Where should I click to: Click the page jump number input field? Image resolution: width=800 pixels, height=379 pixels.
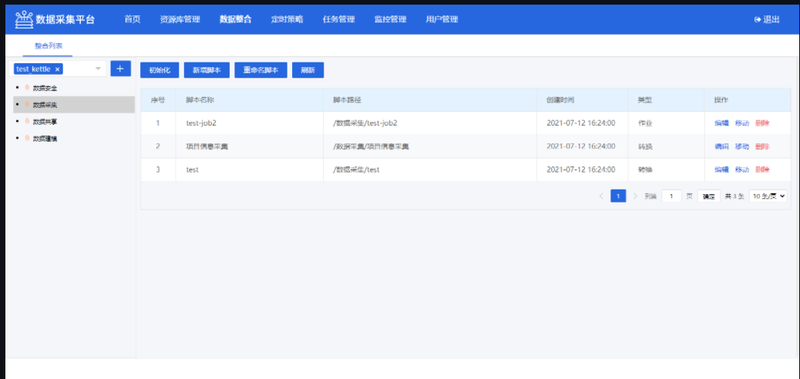671,196
